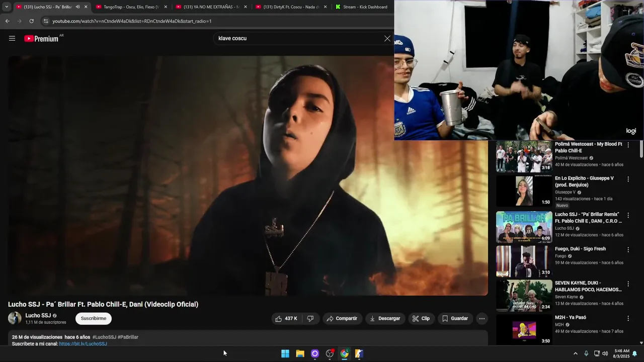Open the Counter-Strike icon on the taskbar
The image size is (644, 362).
point(359,353)
